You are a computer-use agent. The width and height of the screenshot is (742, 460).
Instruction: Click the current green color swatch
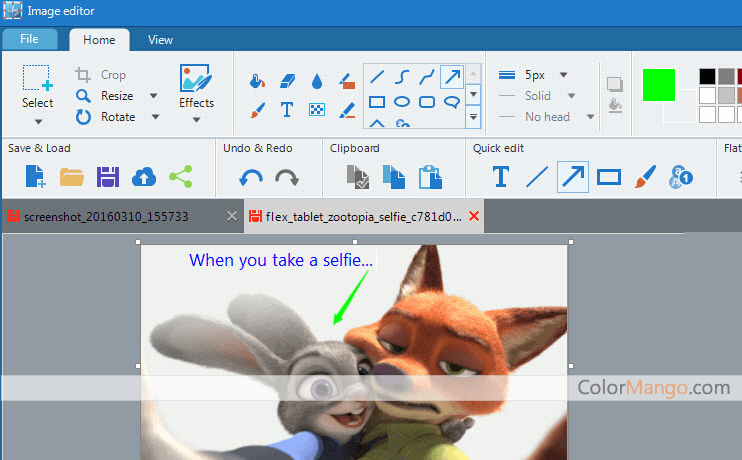tap(659, 85)
